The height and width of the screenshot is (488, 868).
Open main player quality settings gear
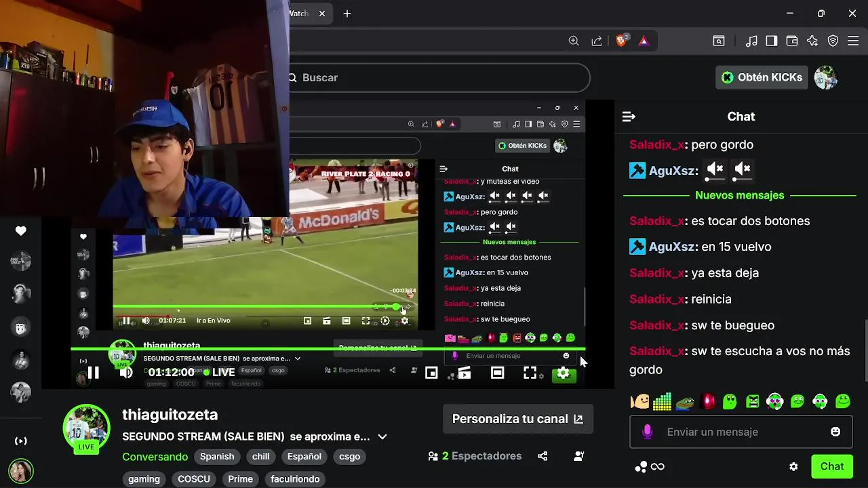[x=564, y=373]
